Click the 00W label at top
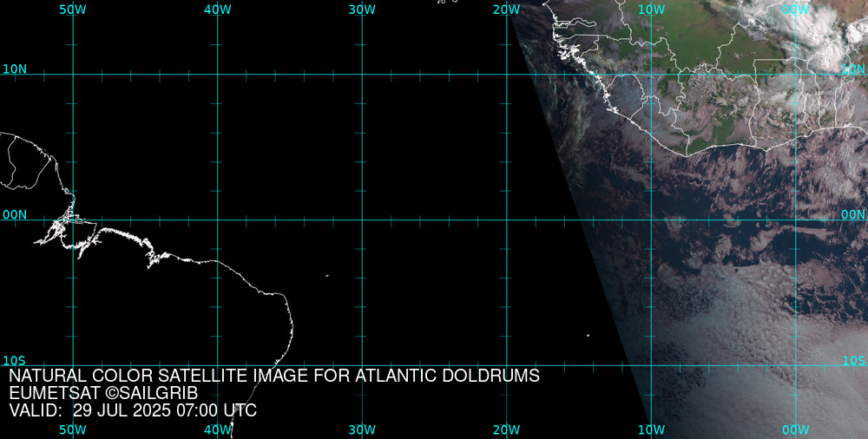The width and height of the screenshot is (868, 439). point(796,10)
